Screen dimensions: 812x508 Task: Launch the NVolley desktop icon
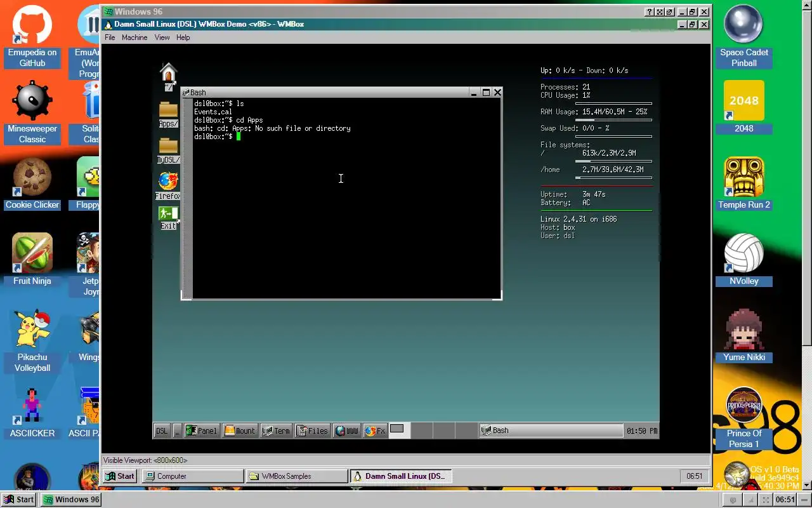pos(744,260)
